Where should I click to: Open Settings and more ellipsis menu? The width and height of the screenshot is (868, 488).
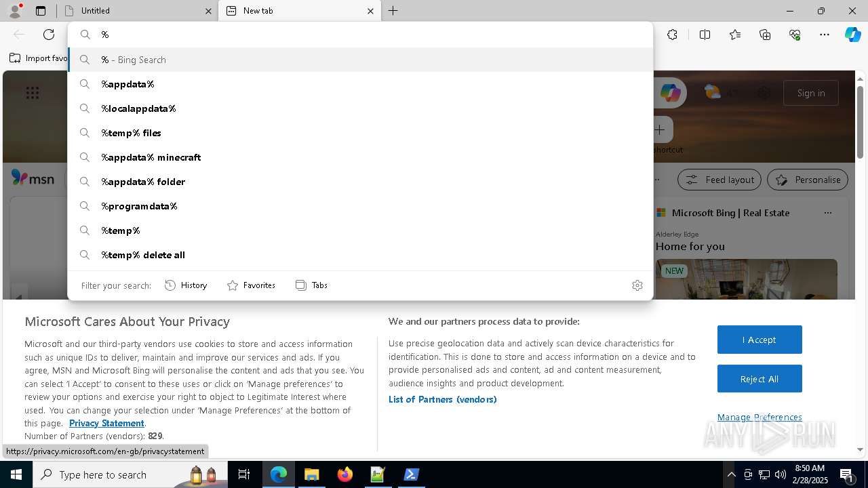pyautogui.click(x=825, y=35)
